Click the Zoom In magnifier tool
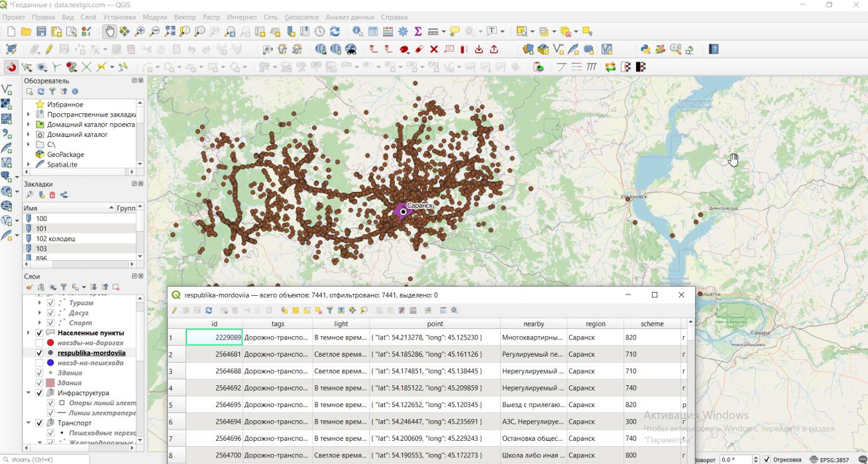868x464 pixels. coord(140,31)
